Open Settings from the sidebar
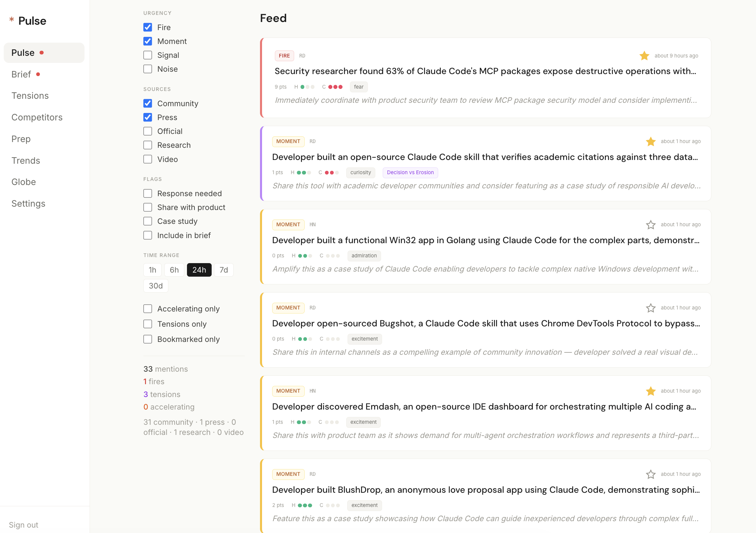This screenshot has height=533, width=756. pyautogui.click(x=28, y=203)
